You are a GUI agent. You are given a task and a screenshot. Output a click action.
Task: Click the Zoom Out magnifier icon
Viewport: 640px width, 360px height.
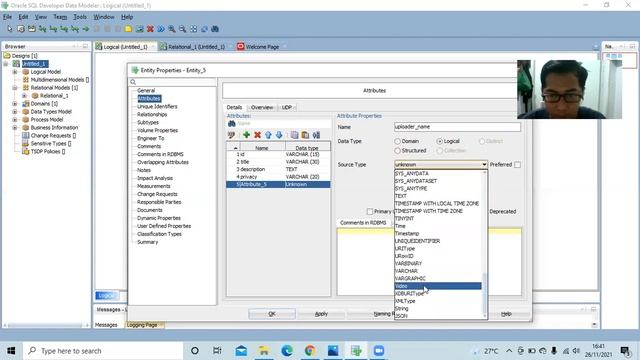pyautogui.click(x=182, y=29)
